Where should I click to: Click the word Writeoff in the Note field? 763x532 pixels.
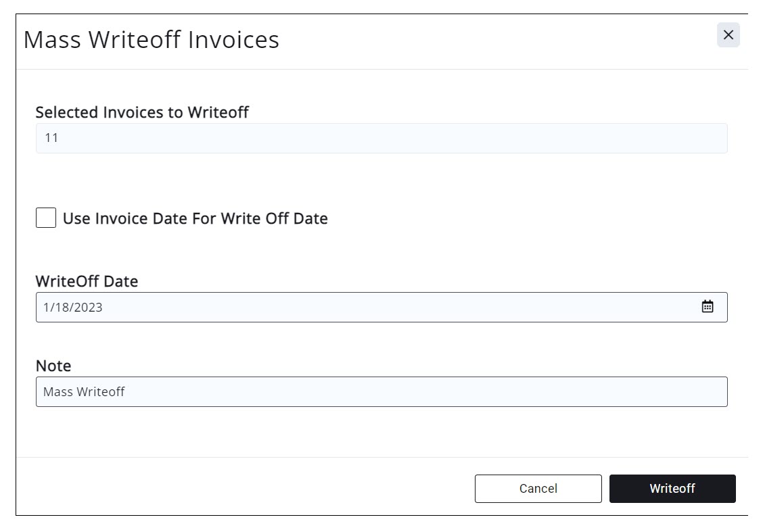click(101, 392)
